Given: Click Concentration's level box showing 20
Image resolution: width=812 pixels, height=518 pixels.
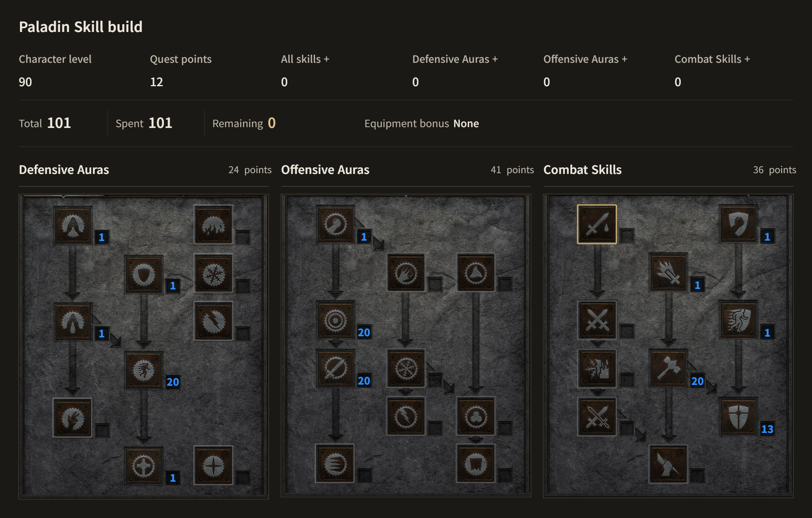Looking at the screenshot, I should pos(364,381).
